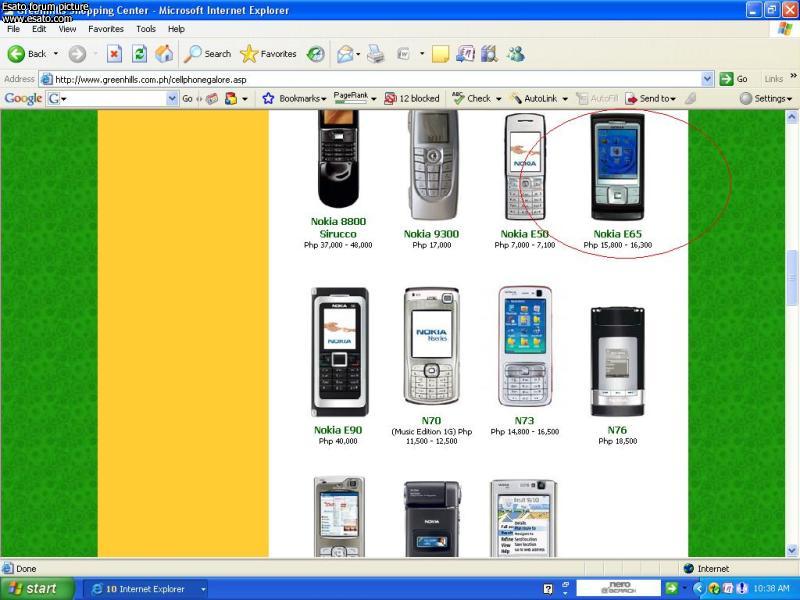This screenshot has width=800, height=600.
Task: Click the Refresh page icon
Action: (140, 54)
